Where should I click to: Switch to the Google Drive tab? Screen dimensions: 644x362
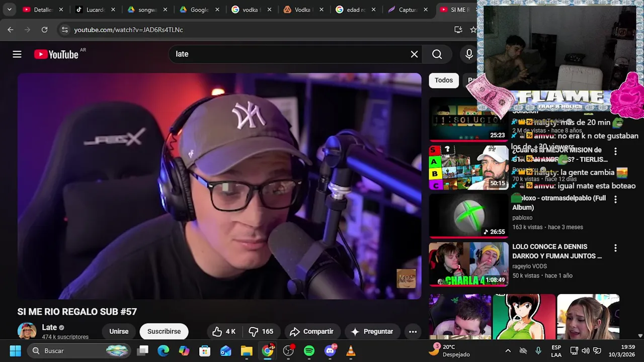199,10
